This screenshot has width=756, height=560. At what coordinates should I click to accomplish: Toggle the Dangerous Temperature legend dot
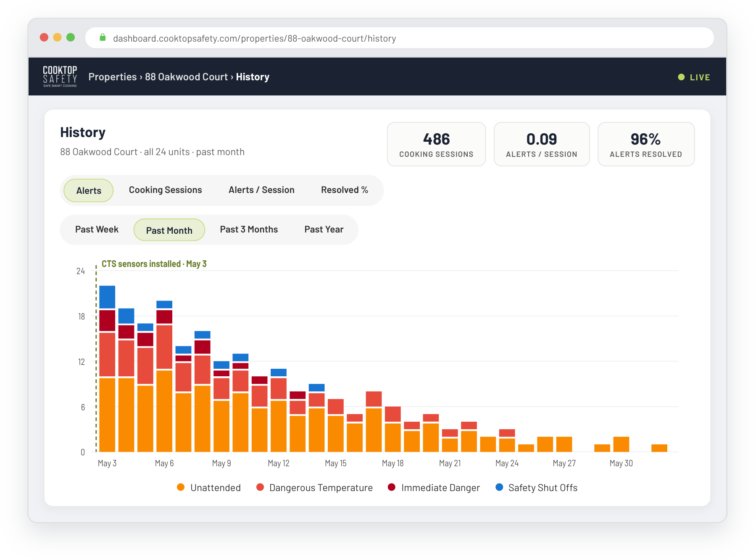(x=260, y=487)
